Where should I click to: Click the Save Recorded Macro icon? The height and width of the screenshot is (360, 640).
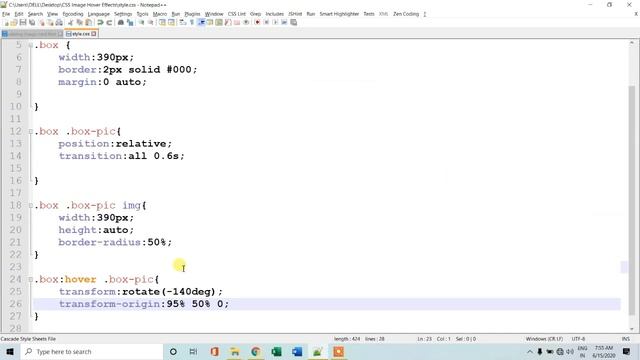pyautogui.click(x=293, y=22)
